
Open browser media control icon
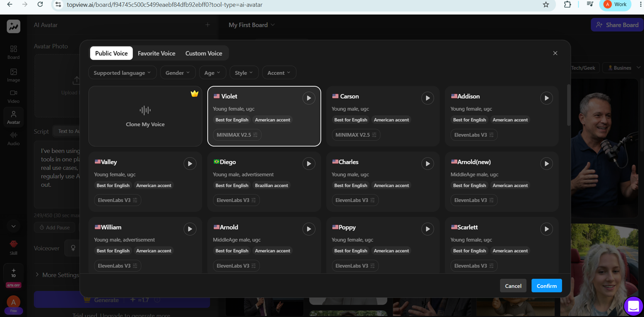[x=590, y=4]
